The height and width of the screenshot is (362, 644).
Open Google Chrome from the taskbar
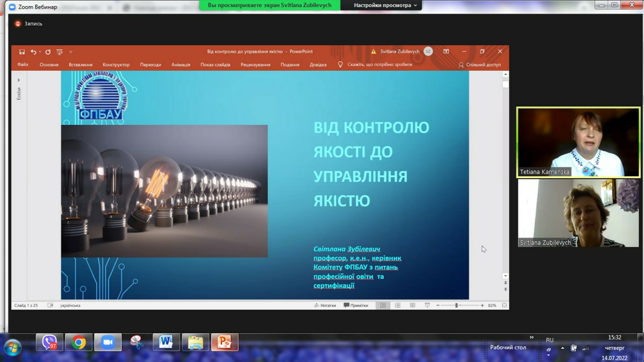[x=78, y=343]
